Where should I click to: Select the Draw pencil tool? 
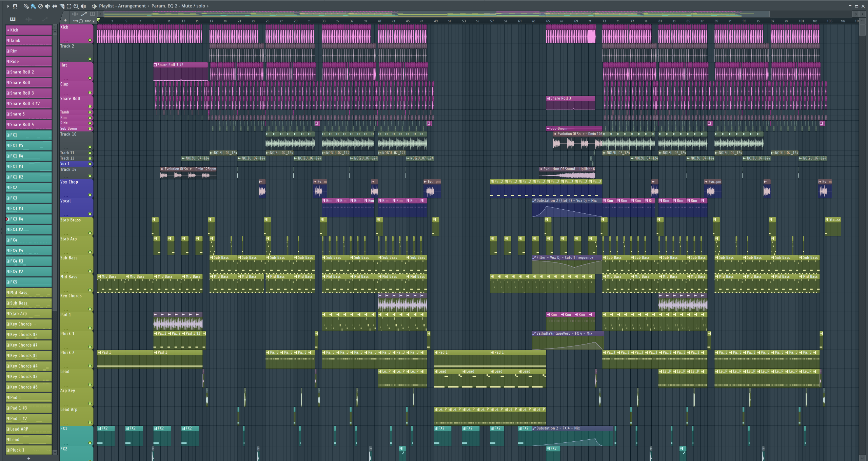click(26, 6)
